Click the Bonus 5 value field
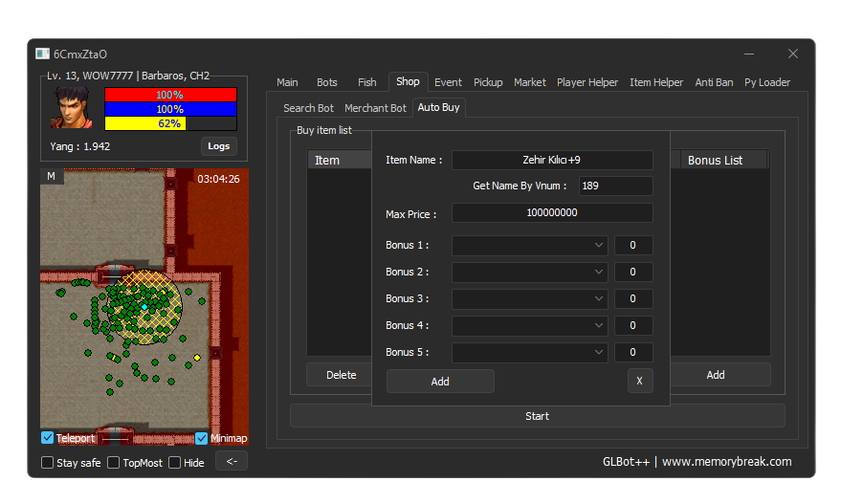 633,352
